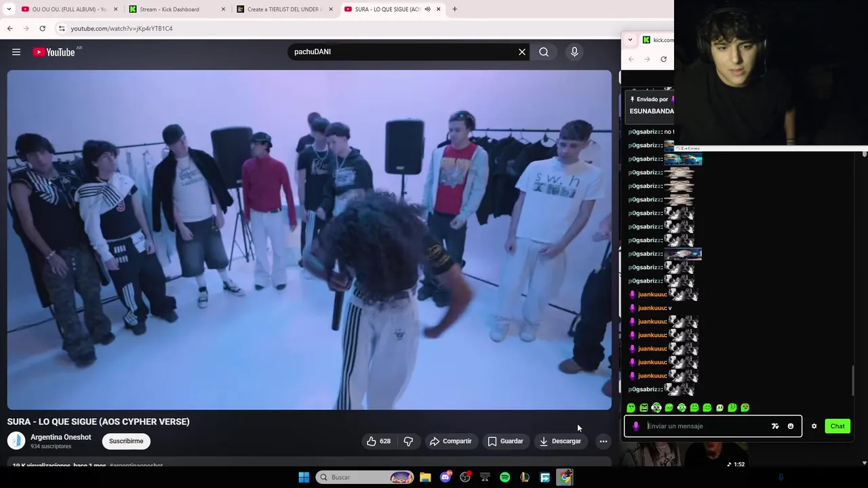
Task: Go back in browser history
Action: (9, 28)
